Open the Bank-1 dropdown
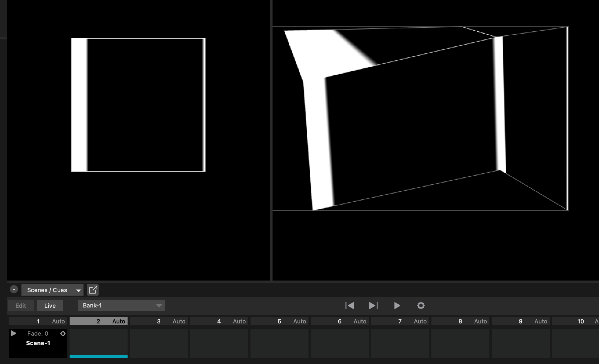The image size is (599, 364). (121, 305)
